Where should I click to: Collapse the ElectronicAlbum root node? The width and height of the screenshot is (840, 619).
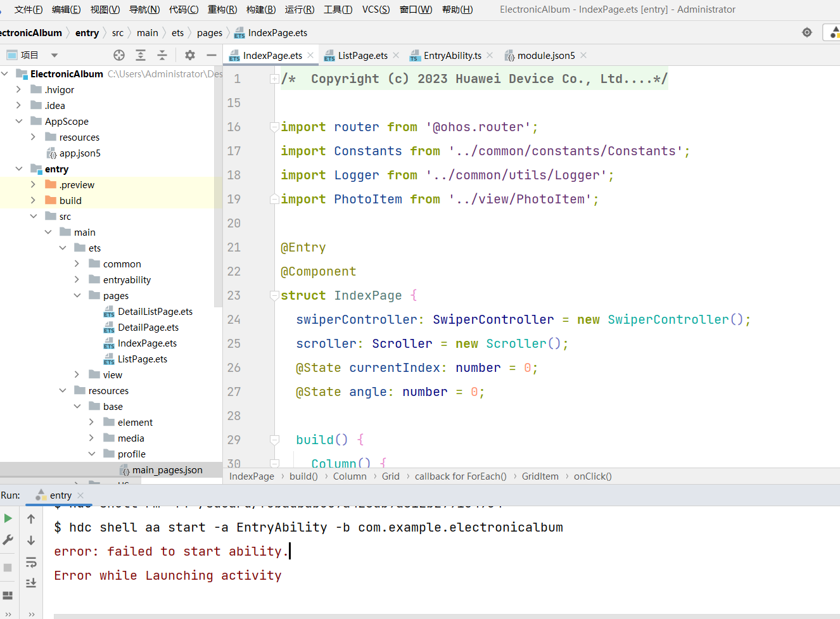(5, 73)
